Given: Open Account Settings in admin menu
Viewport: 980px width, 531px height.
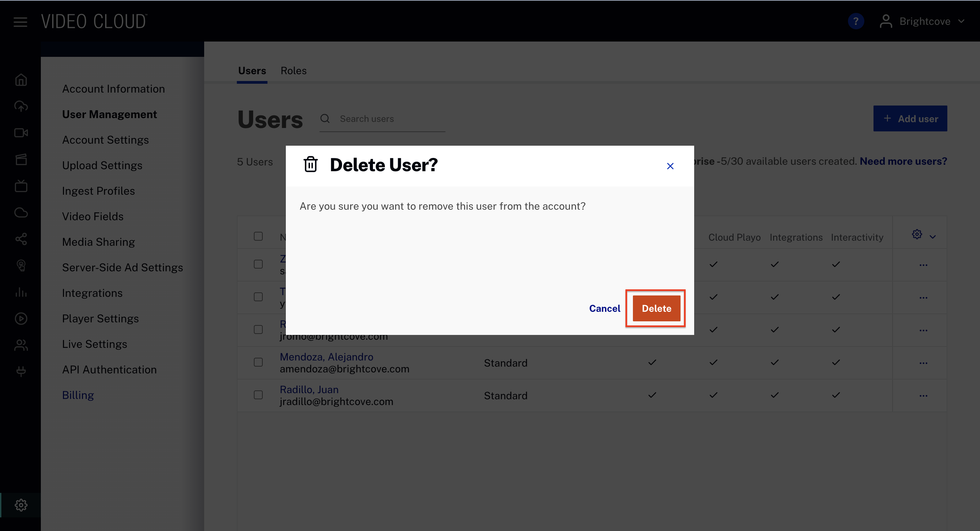Looking at the screenshot, I should (x=105, y=140).
